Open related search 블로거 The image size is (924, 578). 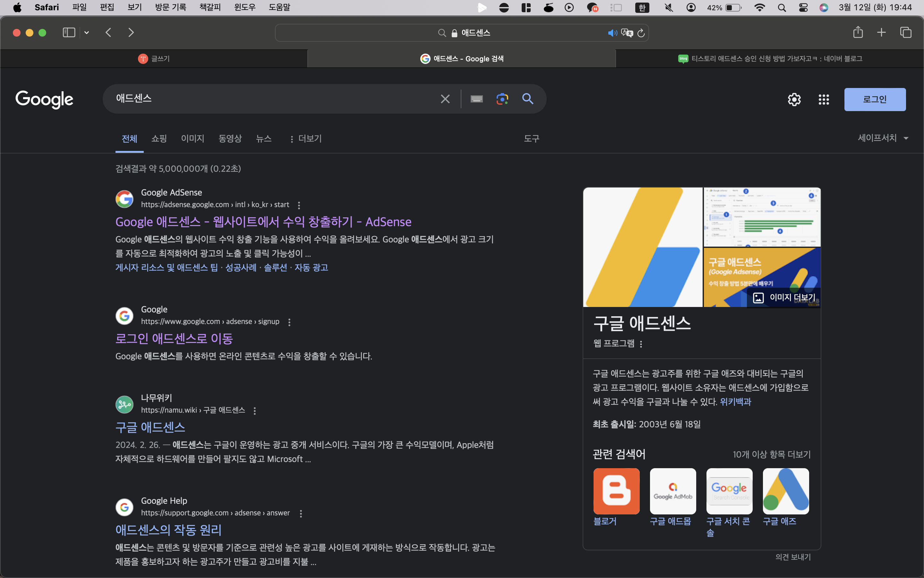[616, 497]
